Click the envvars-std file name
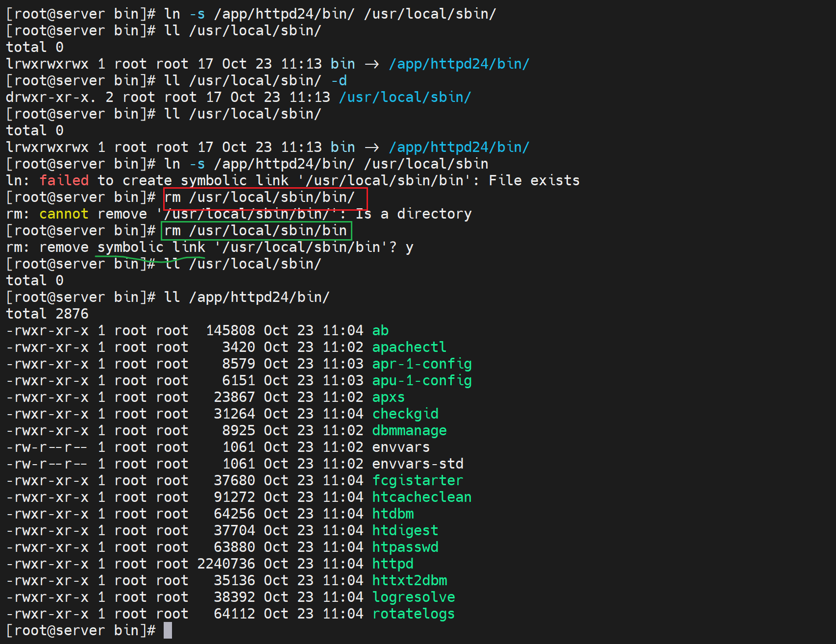Image resolution: width=836 pixels, height=644 pixels. tap(418, 464)
